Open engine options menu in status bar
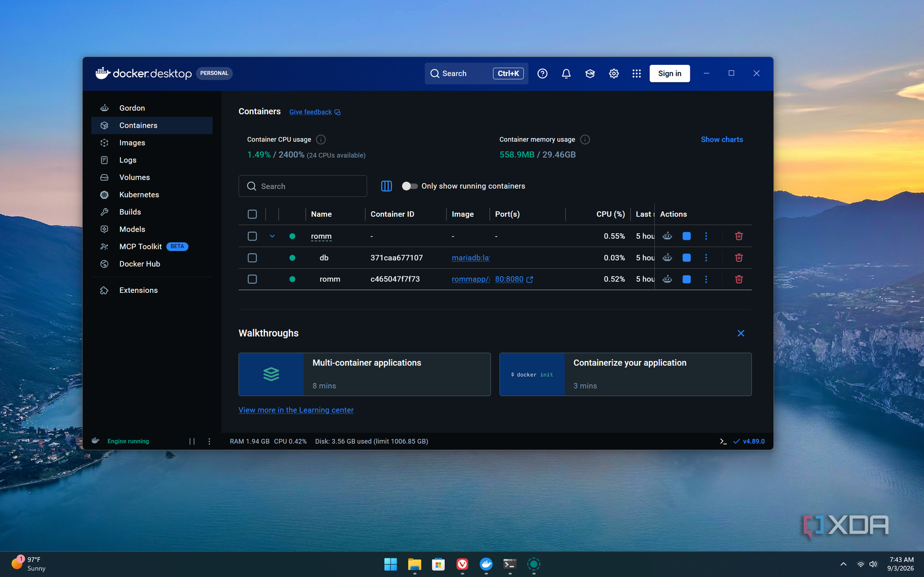Image resolution: width=924 pixels, height=577 pixels. tap(209, 442)
